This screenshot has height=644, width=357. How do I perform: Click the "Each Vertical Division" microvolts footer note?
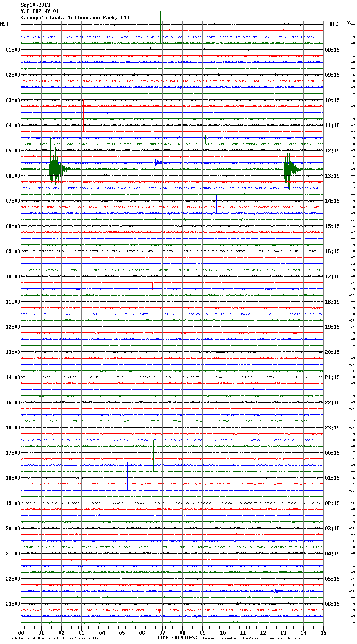[x=53, y=638]
